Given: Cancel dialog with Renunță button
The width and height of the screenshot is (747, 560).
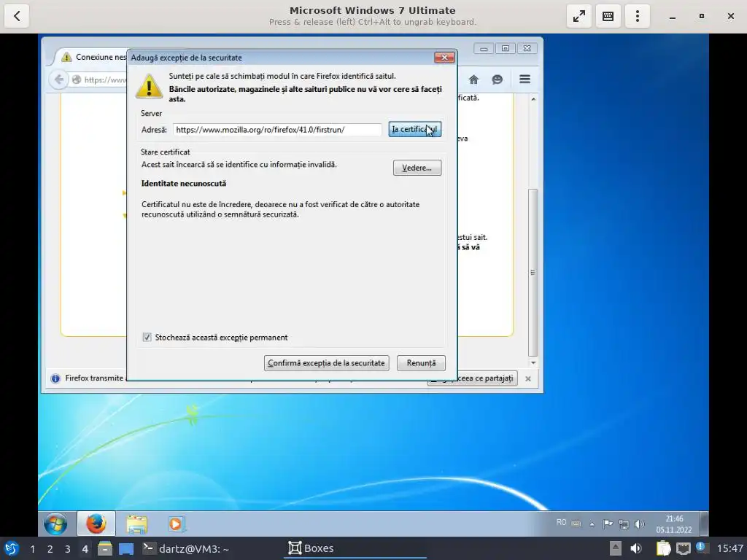Looking at the screenshot, I should 421,363.
